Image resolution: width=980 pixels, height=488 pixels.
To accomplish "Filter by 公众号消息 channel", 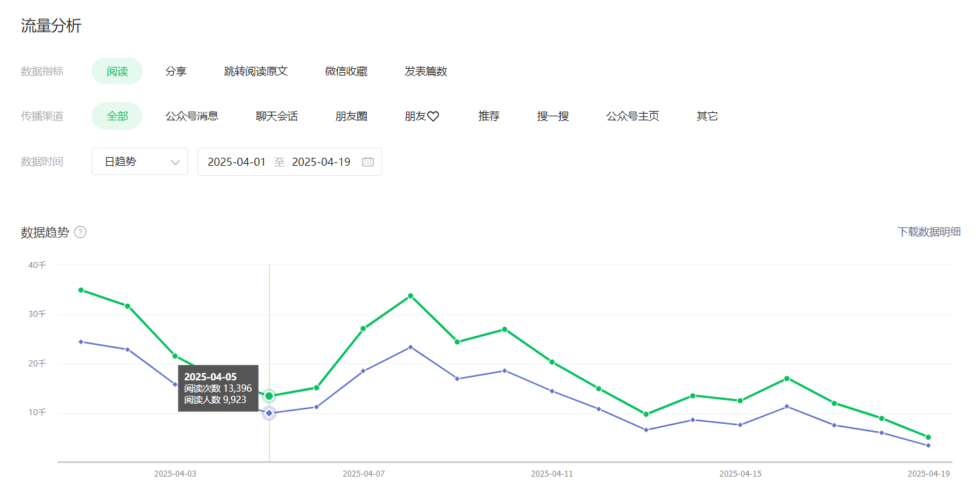I will coord(192,116).
